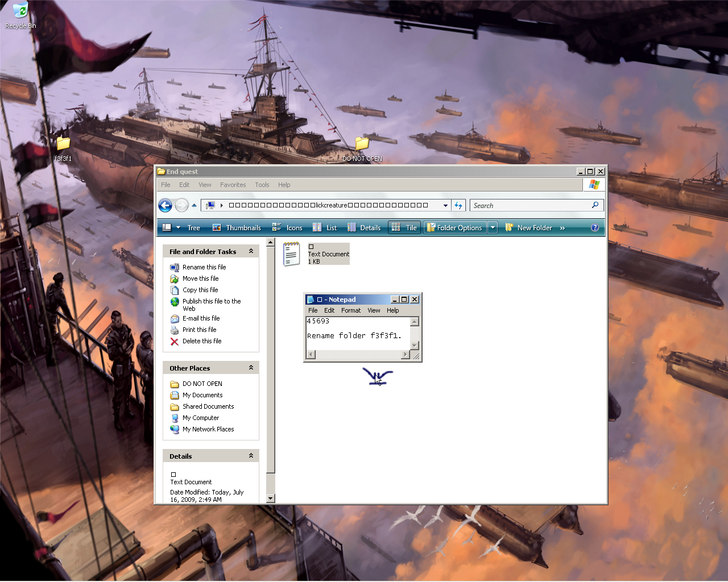Screen dimensions: 728x582
Task: Click the Delete this file link
Action: click(202, 341)
